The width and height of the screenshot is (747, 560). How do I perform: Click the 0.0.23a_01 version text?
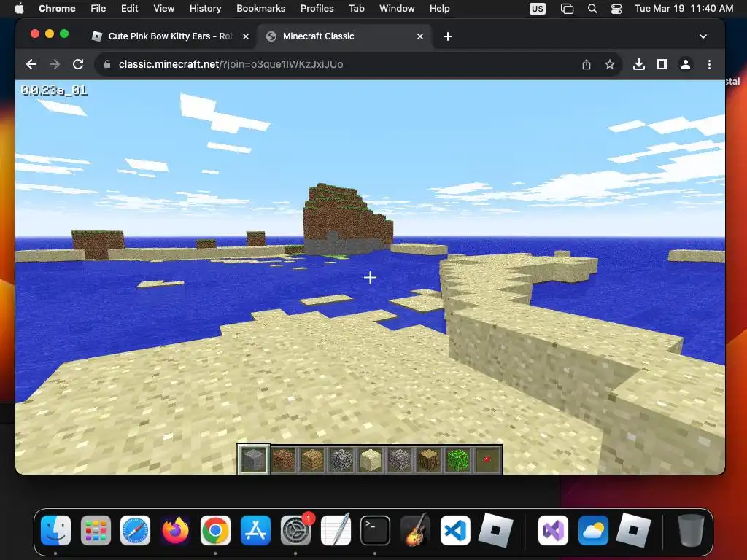[54, 90]
